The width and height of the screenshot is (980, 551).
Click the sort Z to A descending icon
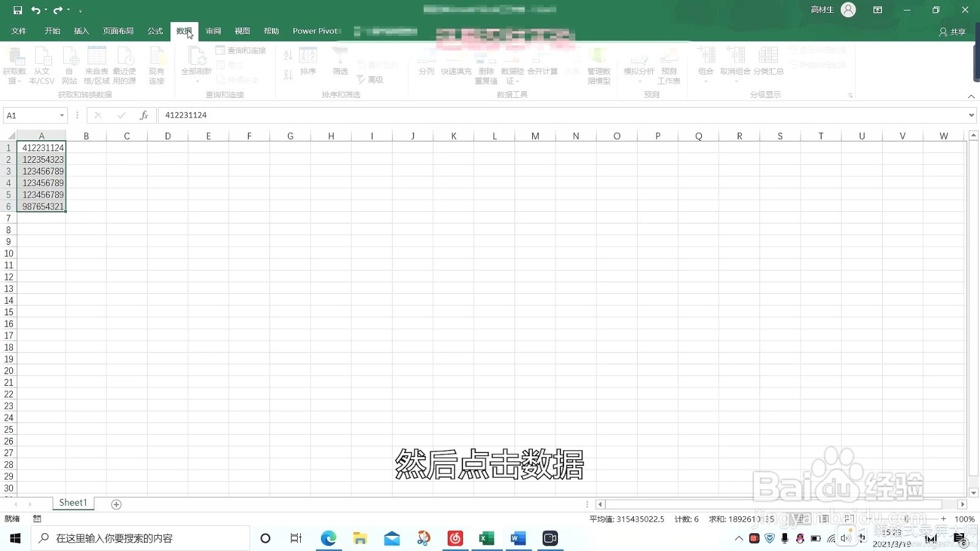[288, 75]
